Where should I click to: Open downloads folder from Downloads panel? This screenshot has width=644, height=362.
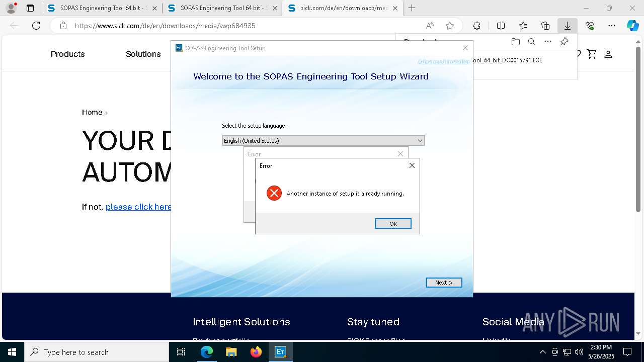point(515,42)
